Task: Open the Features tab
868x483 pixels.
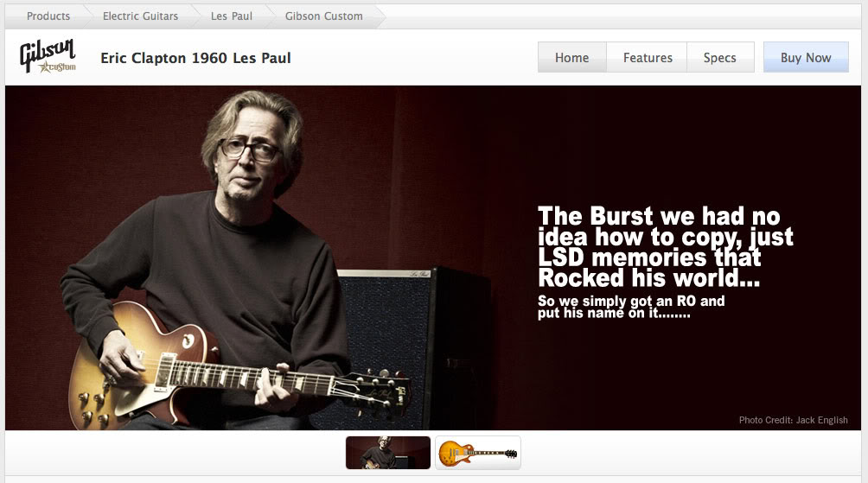Action: click(x=648, y=57)
